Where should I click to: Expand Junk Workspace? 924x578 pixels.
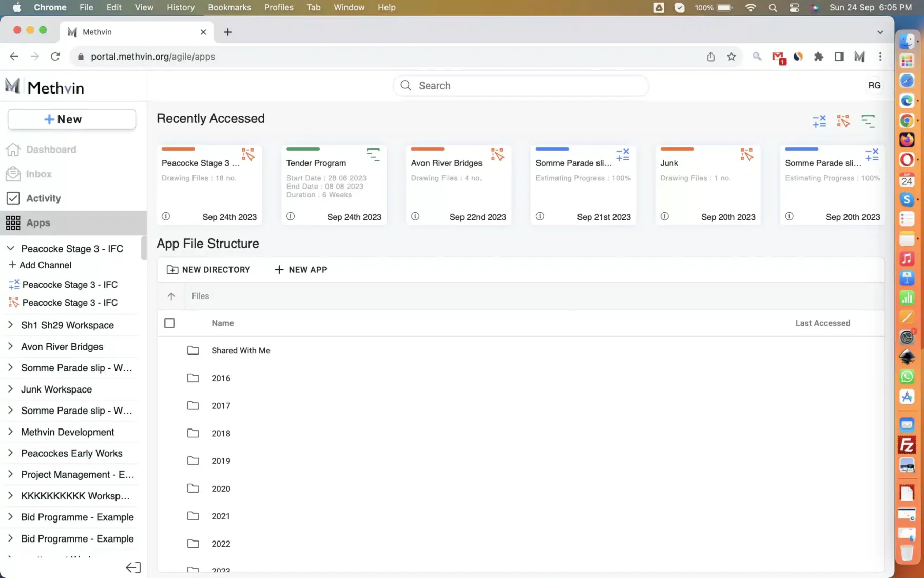(x=10, y=389)
